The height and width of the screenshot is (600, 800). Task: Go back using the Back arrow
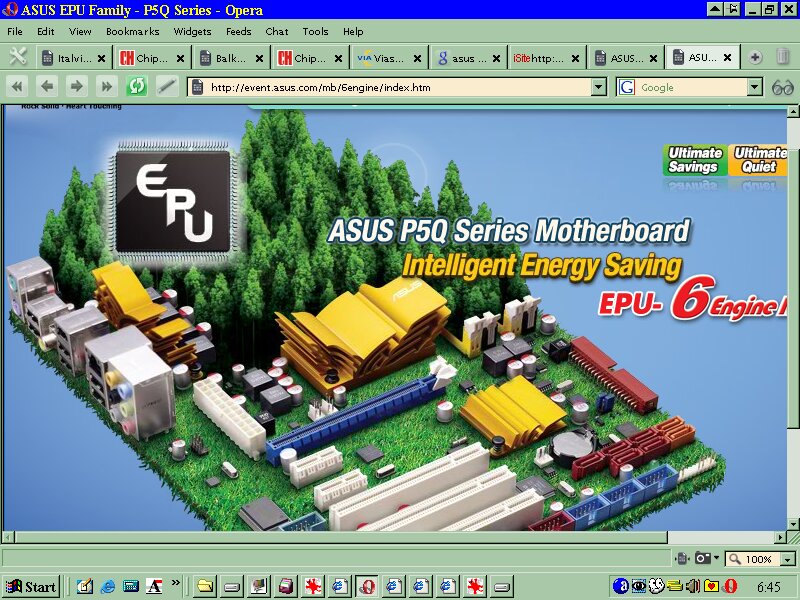click(47, 87)
